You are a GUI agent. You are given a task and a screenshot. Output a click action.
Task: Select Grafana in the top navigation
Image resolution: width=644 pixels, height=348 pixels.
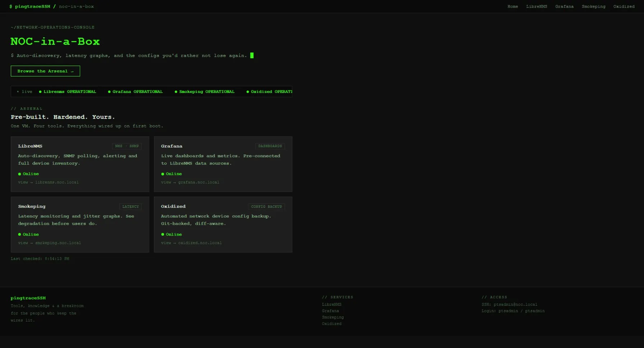pos(564,6)
